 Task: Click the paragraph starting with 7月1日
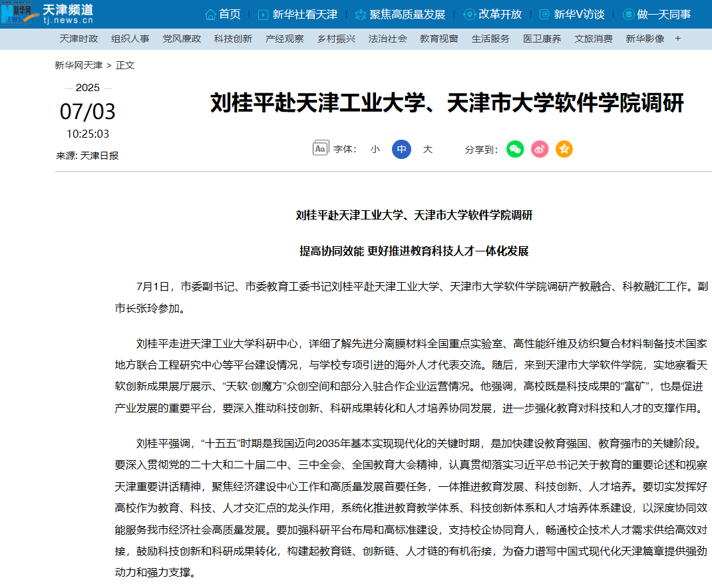click(x=411, y=297)
